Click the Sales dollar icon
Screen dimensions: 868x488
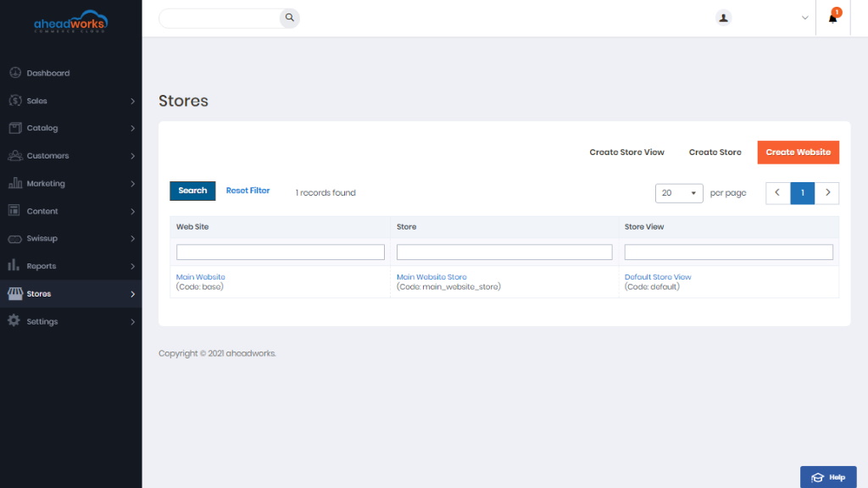coord(15,100)
